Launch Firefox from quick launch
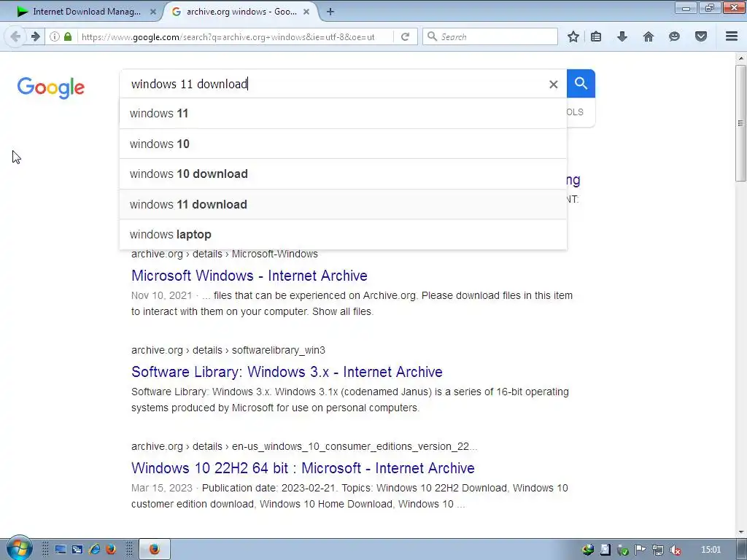Viewport: 747px width, 560px height. coord(111,550)
